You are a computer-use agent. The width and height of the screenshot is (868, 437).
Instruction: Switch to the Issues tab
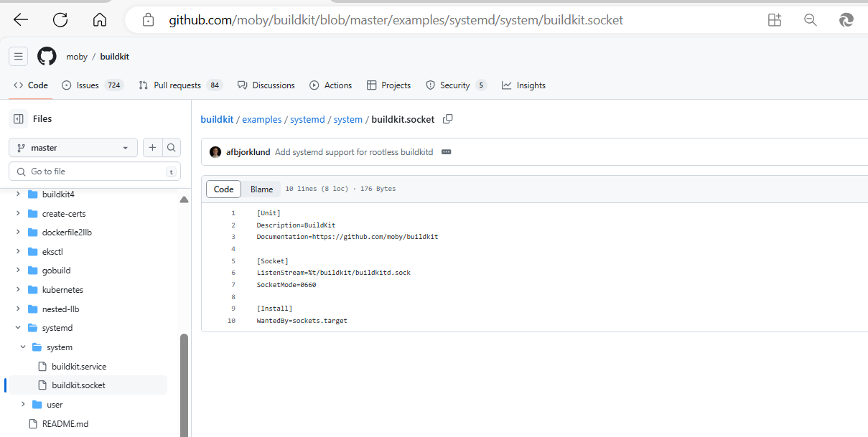[x=93, y=85]
